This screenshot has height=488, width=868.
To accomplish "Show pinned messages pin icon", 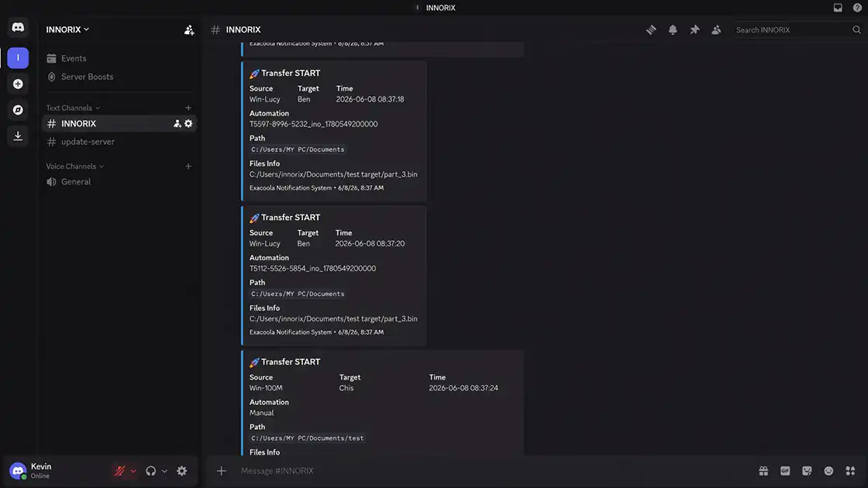I will (x=694, y=30).
